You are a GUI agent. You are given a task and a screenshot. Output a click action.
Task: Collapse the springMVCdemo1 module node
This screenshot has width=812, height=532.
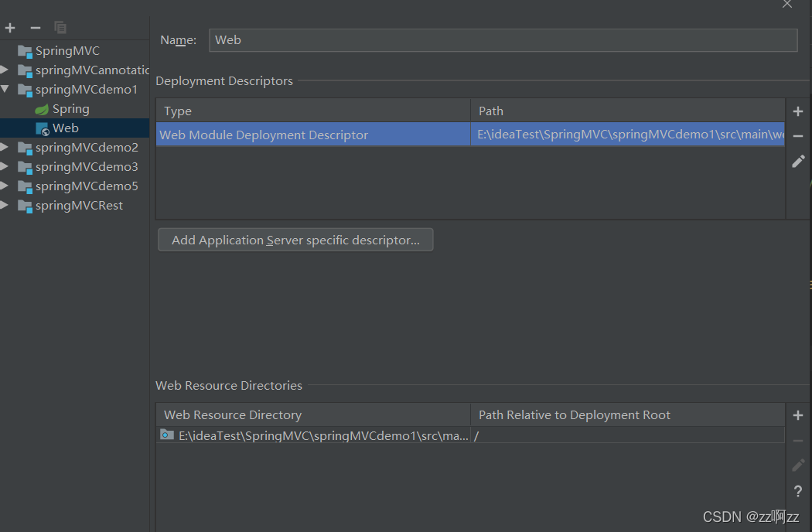[x=5, y=89]
